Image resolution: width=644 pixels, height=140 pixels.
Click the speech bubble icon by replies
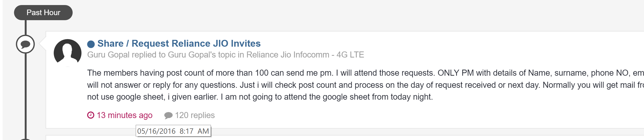tap(168, 116)
